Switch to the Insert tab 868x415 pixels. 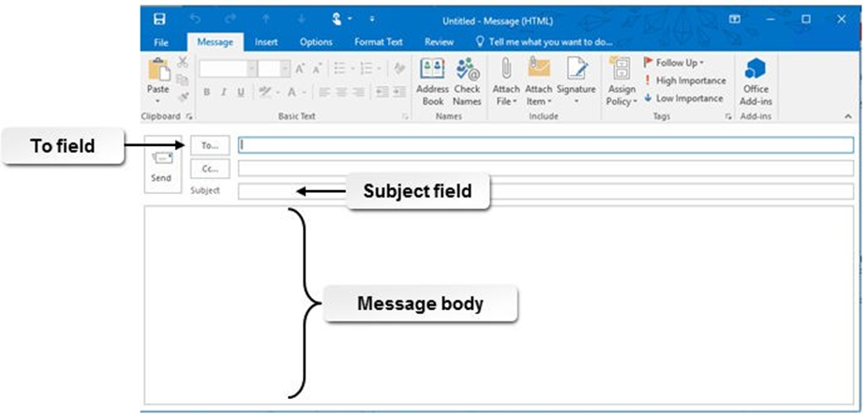tap(266, 42)
